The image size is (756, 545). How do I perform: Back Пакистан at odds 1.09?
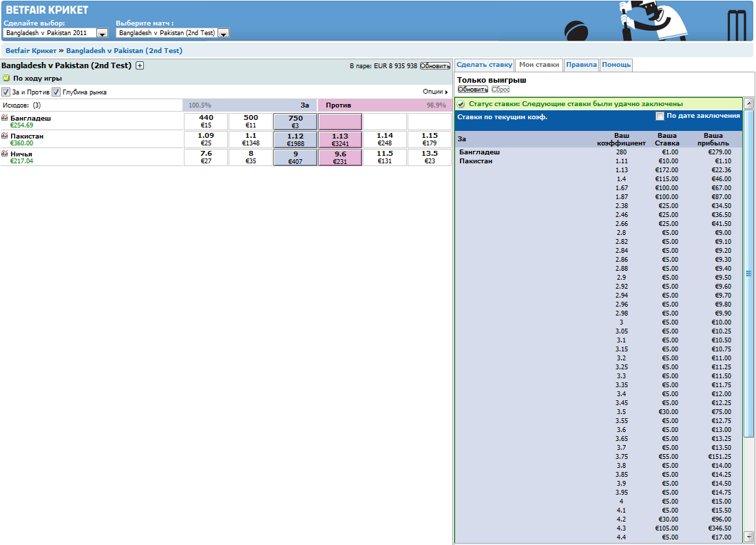tap(206, 139)
